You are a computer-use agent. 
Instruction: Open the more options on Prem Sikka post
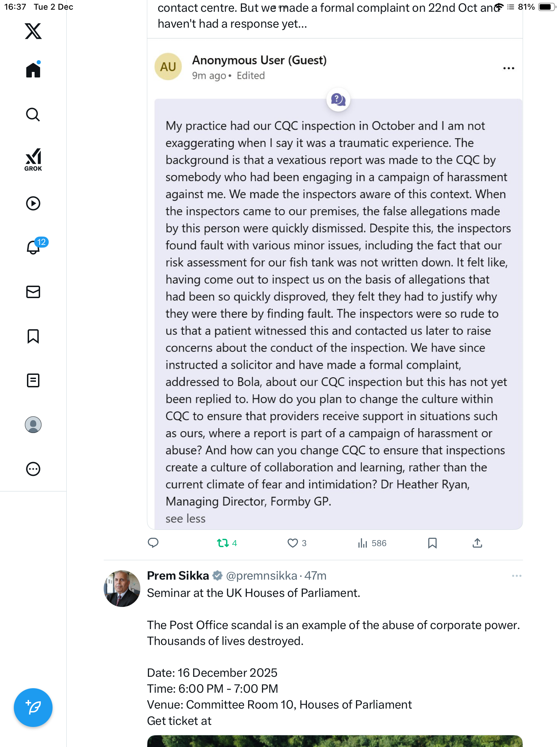pos(516,576)
